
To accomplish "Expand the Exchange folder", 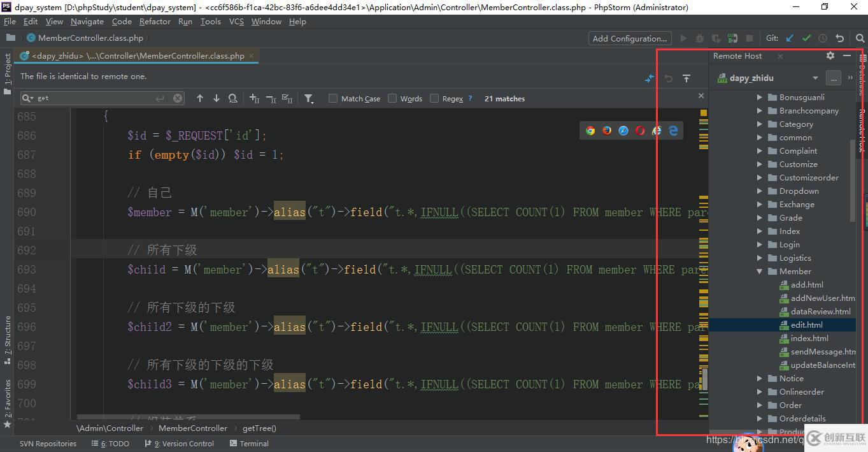I will (759, 205).
